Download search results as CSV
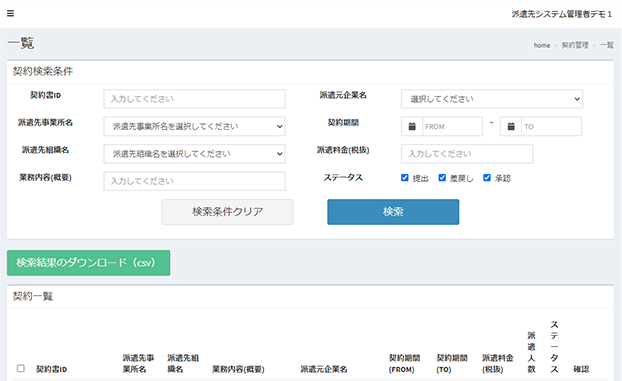This screenshot has height=381, width=622. (88, 263)
